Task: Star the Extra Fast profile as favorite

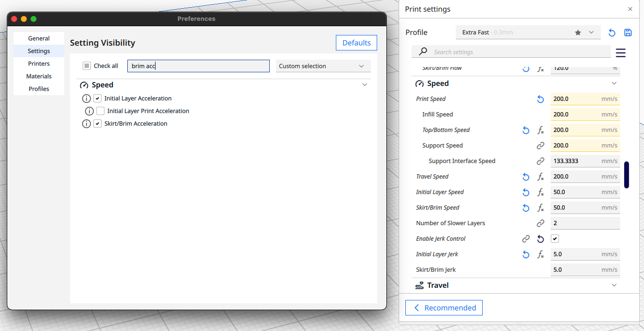Action: [x=577, y=32]
